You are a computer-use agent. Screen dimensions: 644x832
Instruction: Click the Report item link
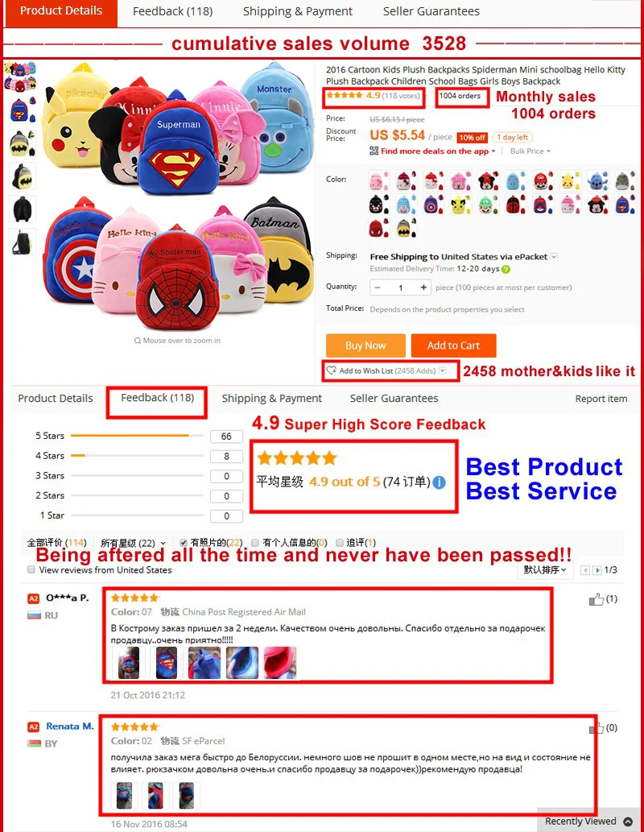(601, 399)
